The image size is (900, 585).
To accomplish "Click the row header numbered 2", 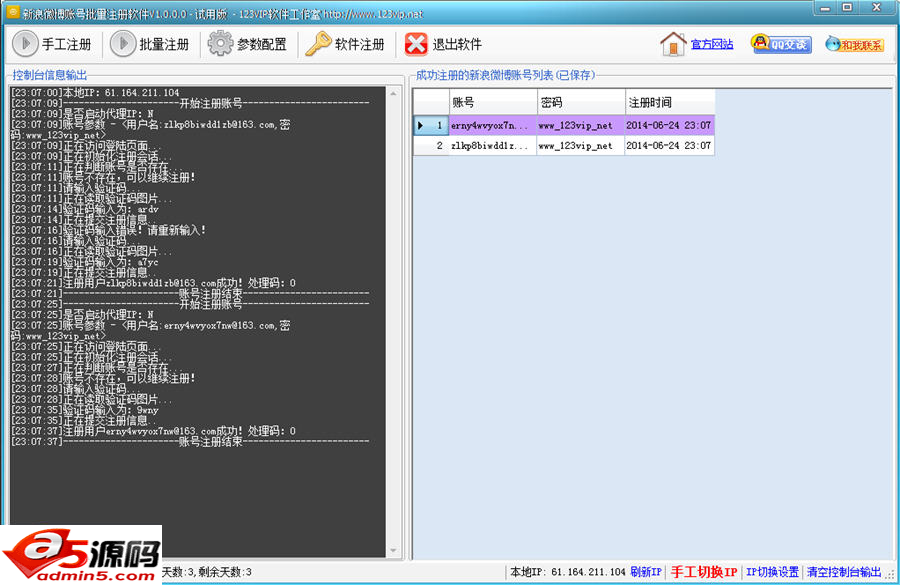I will pos(431,146).
